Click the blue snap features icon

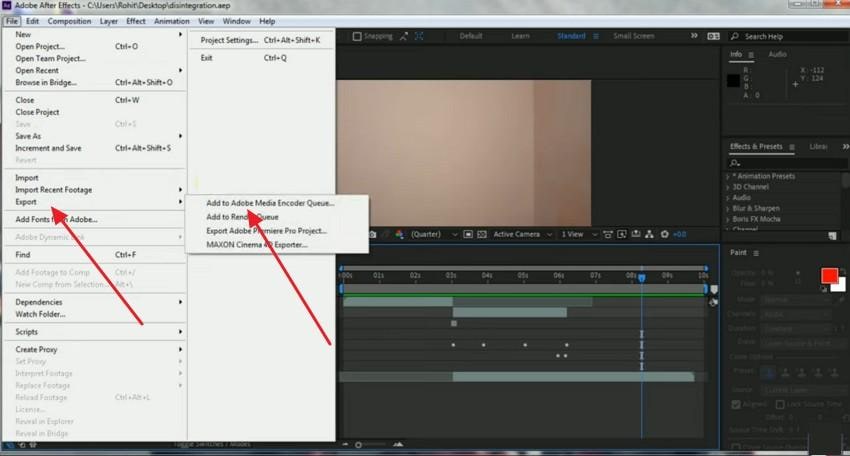click(x=419, y=36)
